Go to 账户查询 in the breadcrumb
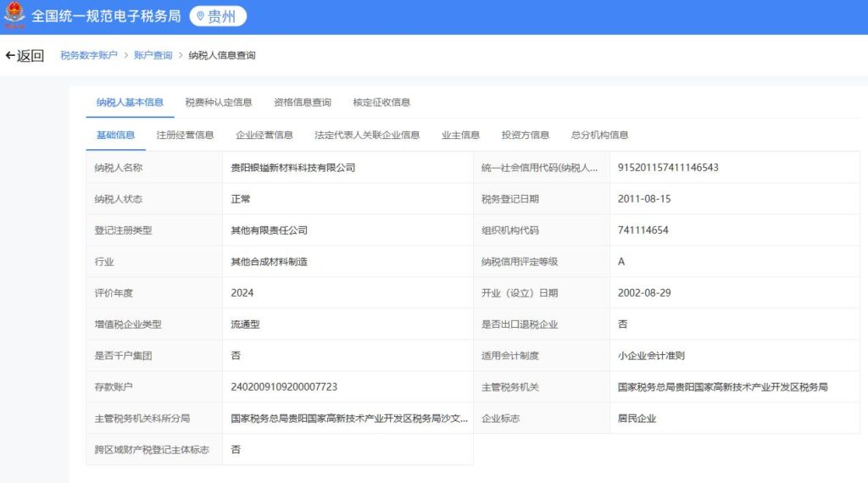This screenshot has height=483, width=868. (153, 56)
